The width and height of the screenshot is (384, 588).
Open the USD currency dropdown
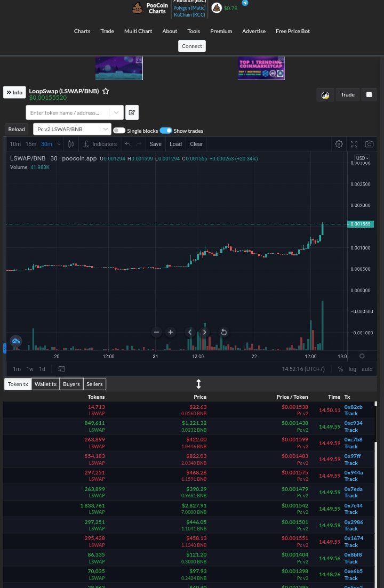point(362,158)
